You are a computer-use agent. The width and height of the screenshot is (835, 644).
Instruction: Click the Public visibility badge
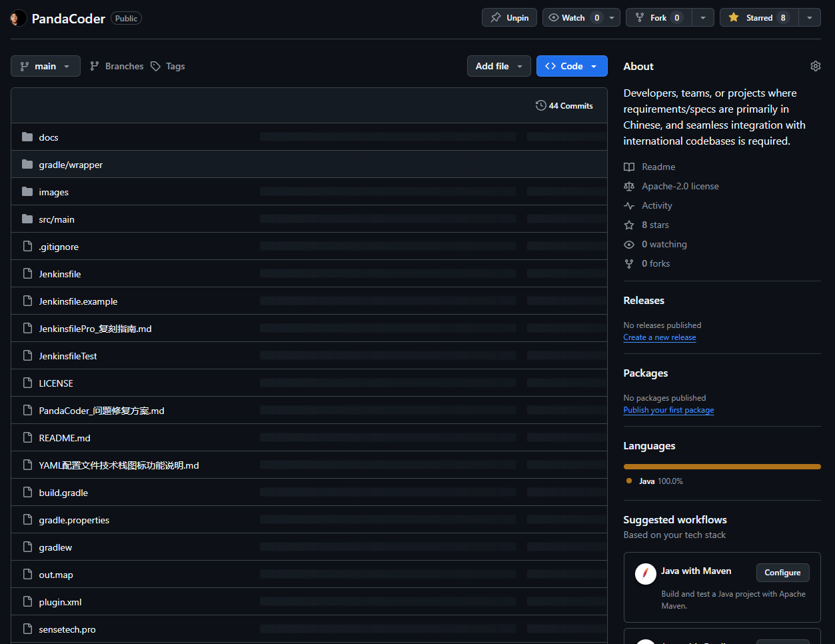tap(126, 18)
